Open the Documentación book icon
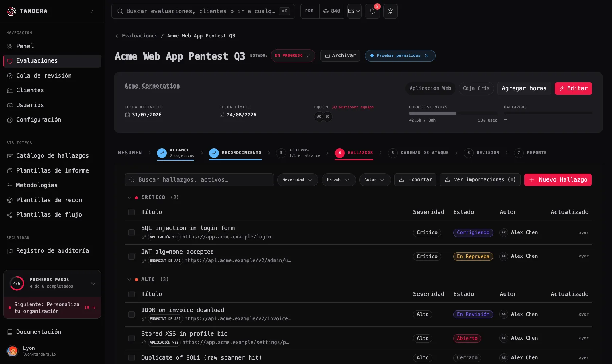This screenshot has width=612, height=364. pyautogui.click(x=10, y=332)
